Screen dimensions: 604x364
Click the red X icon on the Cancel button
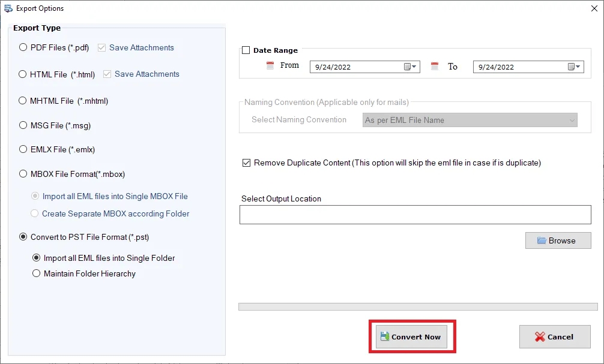coord(540,336)
